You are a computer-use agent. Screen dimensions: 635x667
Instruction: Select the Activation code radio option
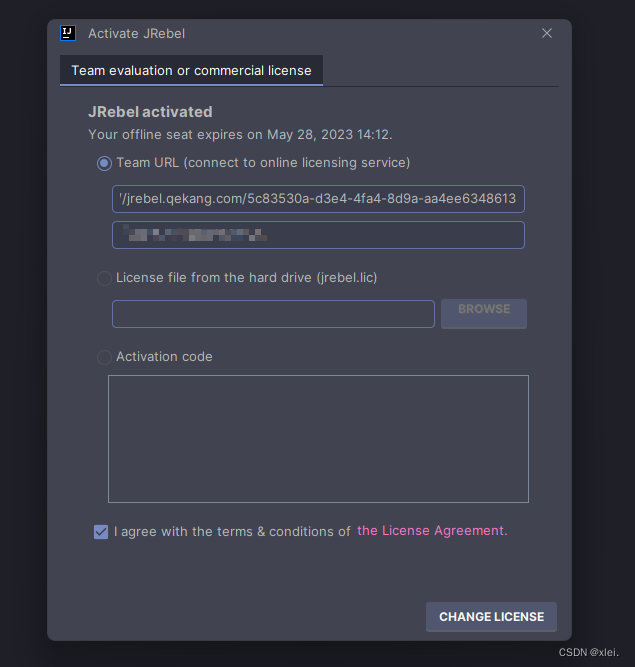click(x=104, y=357)
